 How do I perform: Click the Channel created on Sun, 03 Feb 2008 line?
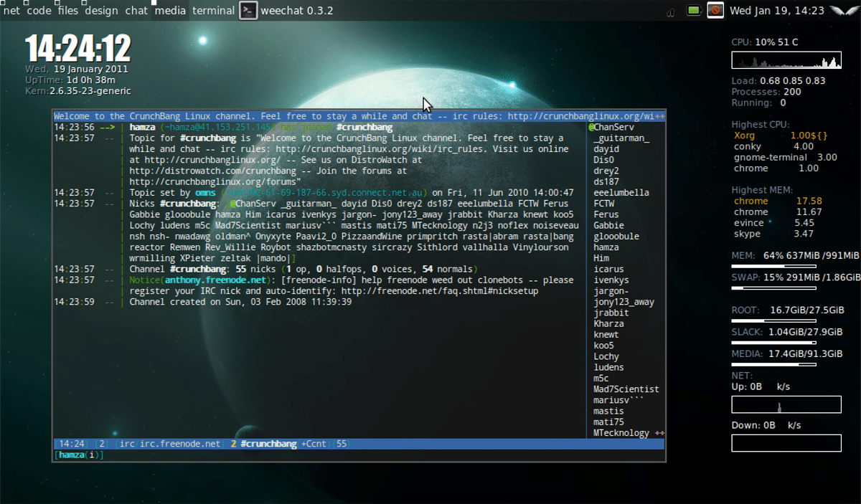tap(240, 302)
